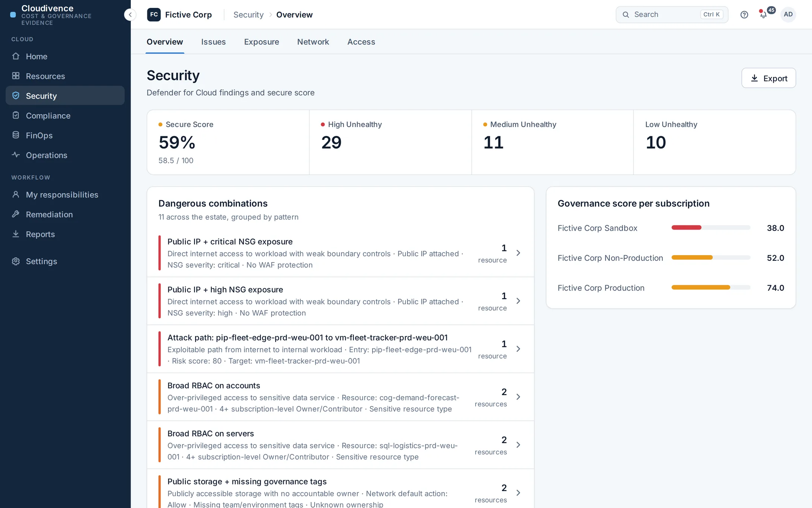Open the Network tab

313,42
